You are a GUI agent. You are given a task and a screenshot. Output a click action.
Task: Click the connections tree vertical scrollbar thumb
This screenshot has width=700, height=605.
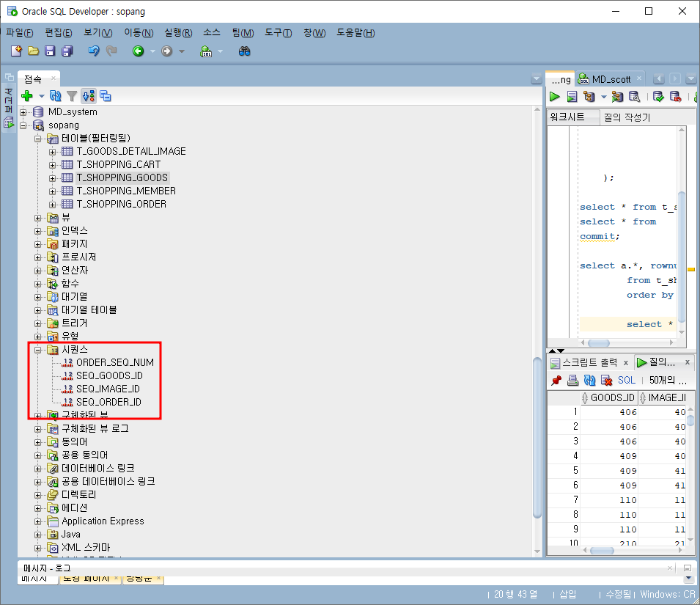tap(537, 438)
